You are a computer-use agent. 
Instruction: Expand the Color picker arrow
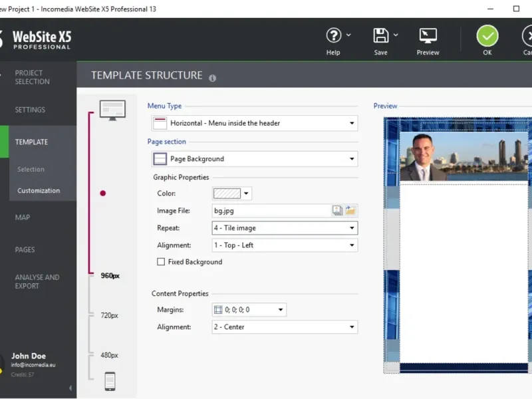(x=246, y=194)
